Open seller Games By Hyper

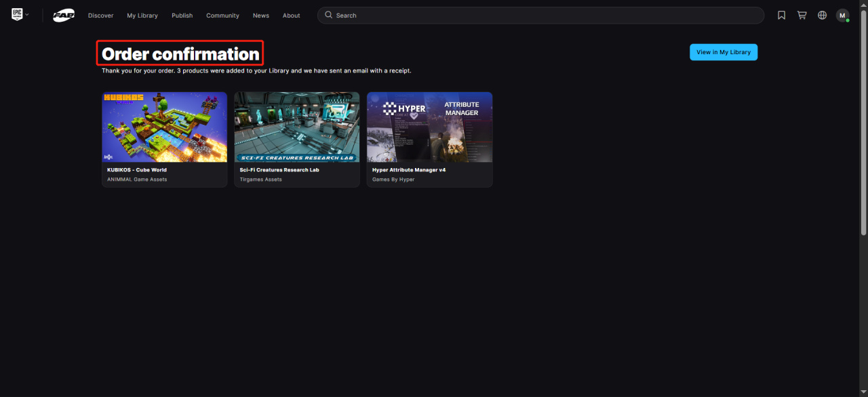393,180
